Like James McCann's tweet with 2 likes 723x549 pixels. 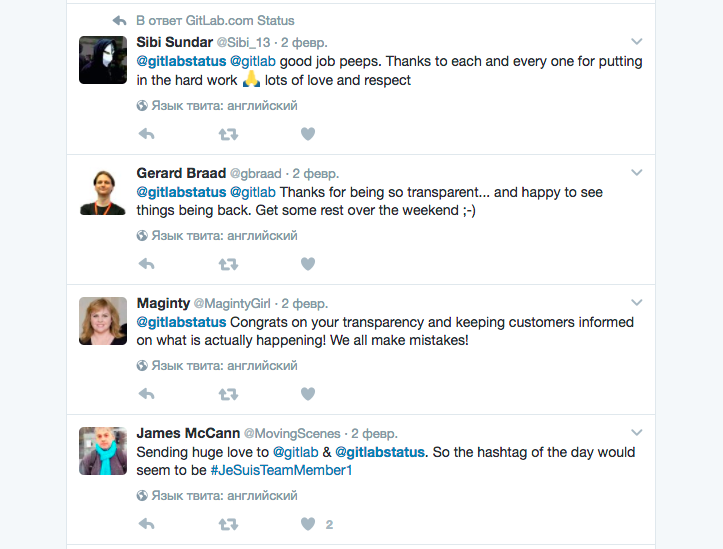click(x=308, y=524)
